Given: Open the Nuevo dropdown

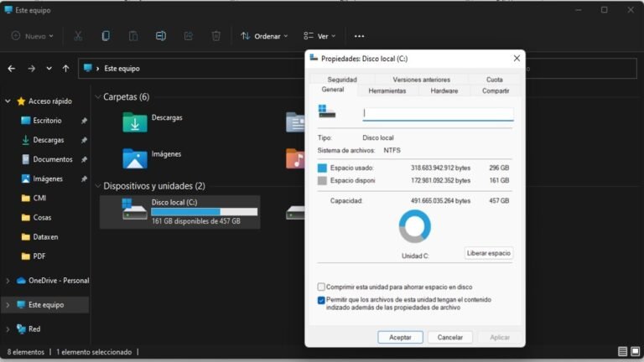Looking at the screenshot, I should tap(33, 36).
